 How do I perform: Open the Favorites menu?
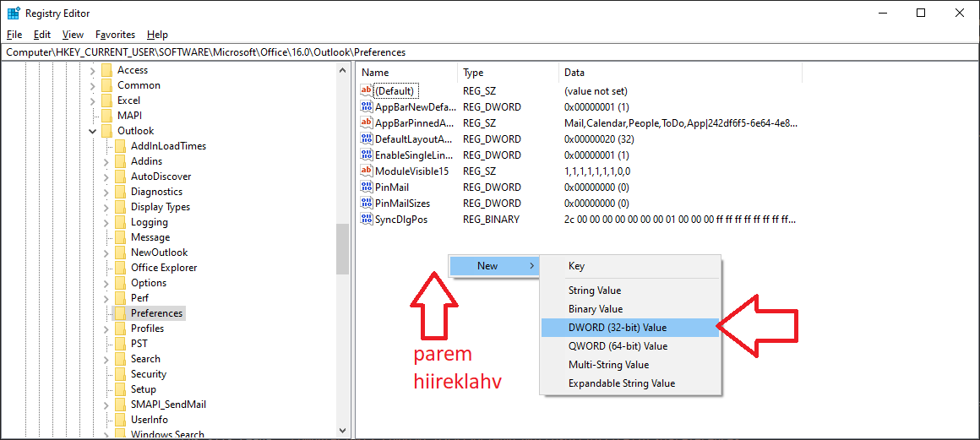[x=116, y=35]
